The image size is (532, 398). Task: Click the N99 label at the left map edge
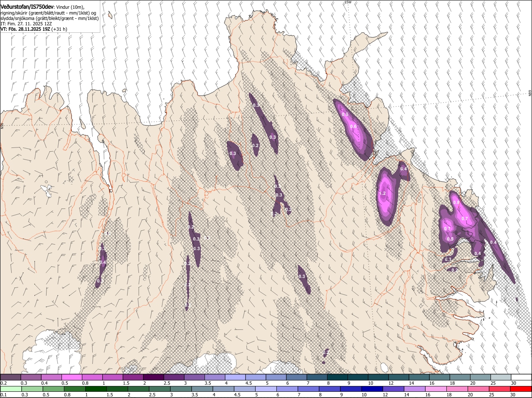point(2,125)
